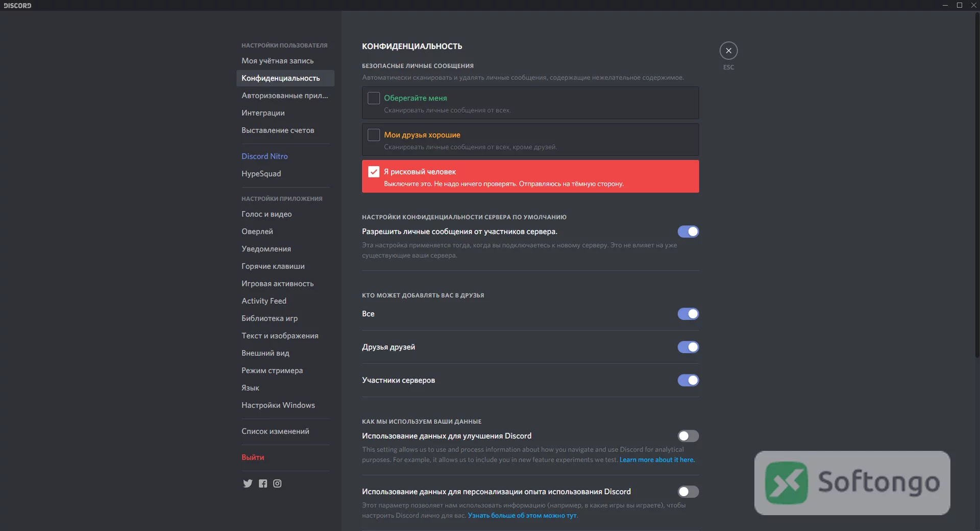Toggle the "Друзья друзей" switch
This screenshot has height=531, width=980.
point(688,347)
